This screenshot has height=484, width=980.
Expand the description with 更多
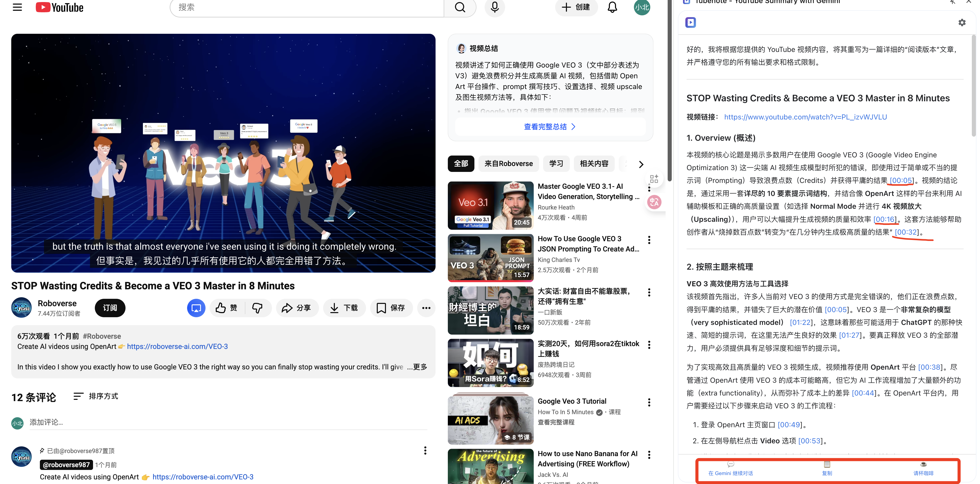[x=420, y=367]
